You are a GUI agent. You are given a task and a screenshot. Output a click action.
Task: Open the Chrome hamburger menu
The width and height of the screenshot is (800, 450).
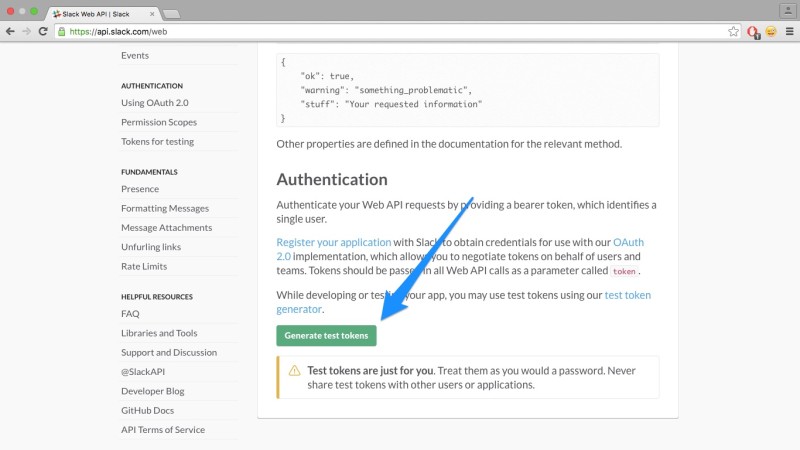[x=789, y=32]
